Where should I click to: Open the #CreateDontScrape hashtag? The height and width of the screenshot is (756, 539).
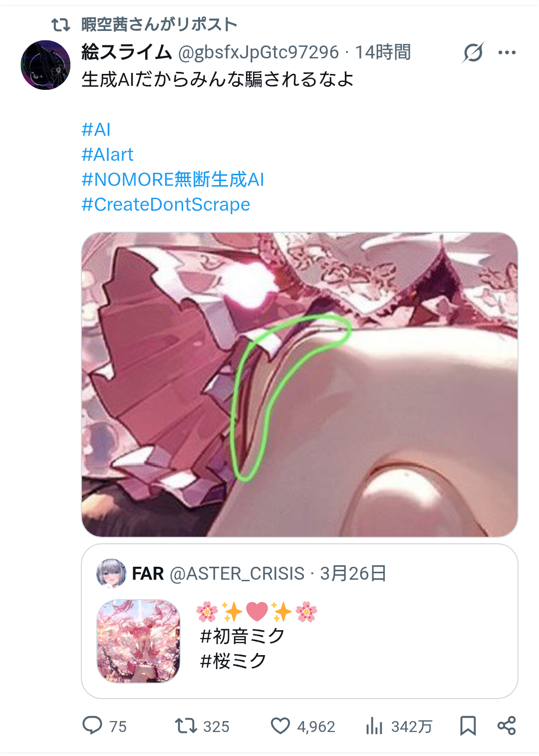[166, 204]
